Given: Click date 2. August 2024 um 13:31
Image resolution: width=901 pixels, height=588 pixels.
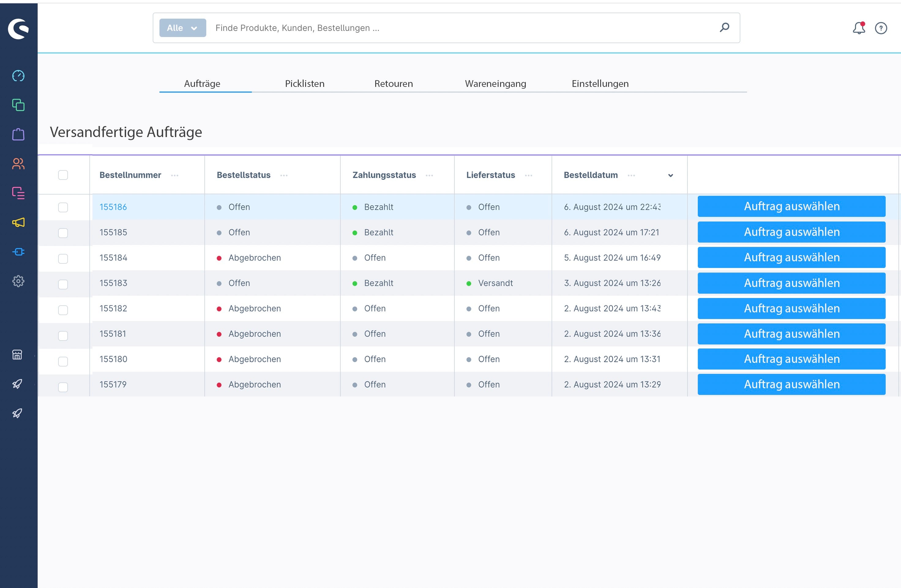Looking at the screenshot, I should (x=612, y=359).
